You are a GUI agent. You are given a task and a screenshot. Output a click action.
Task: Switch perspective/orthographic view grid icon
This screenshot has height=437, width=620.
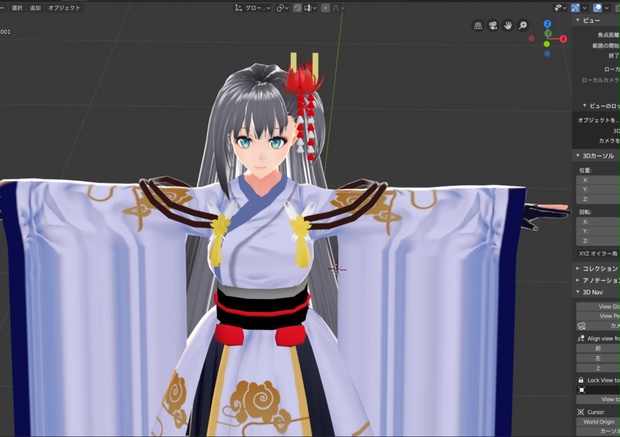(x=478, y=26)
